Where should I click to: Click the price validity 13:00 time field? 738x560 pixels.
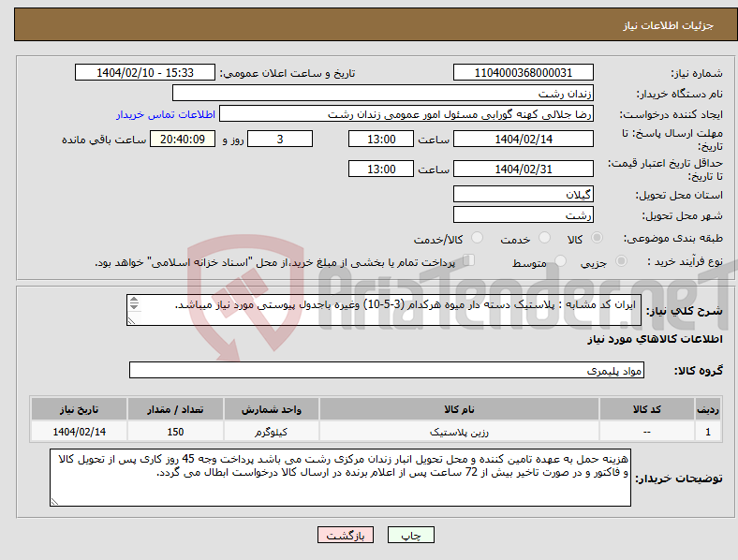[x=381, y=169]
